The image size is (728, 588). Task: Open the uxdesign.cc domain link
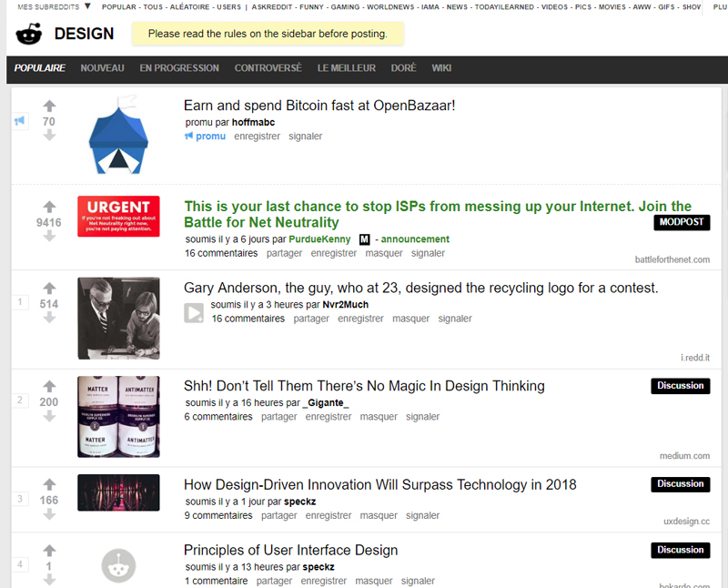[686, 522]
